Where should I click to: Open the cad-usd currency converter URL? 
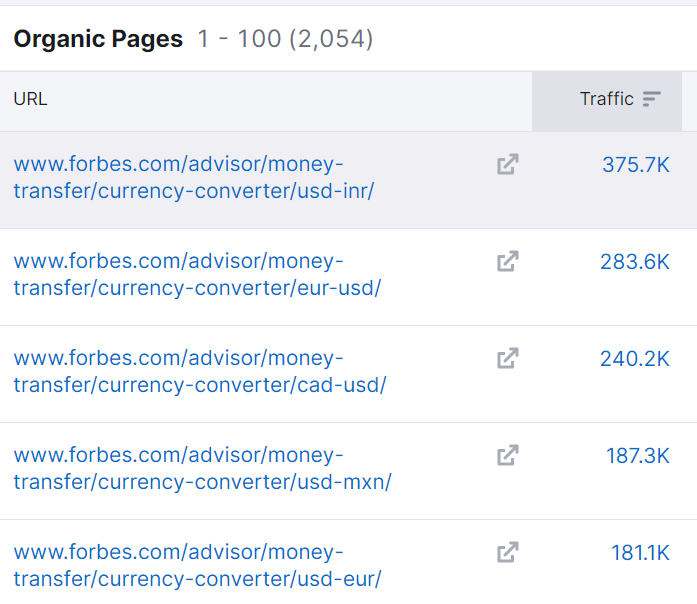(200, 371)
